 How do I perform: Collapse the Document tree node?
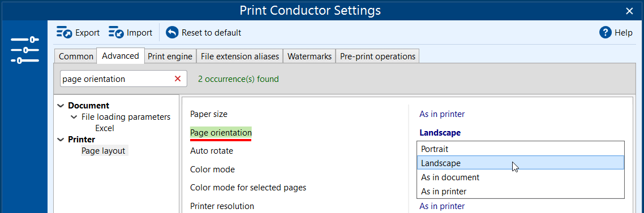tap(61, 106)
